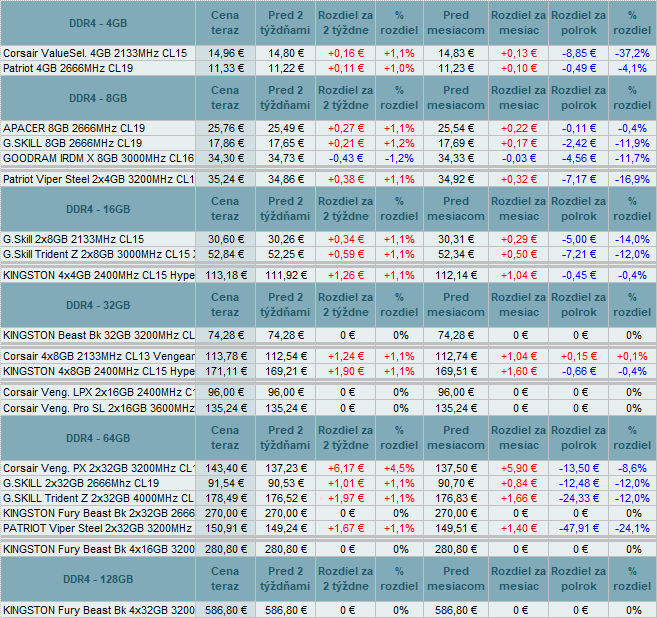
Task: Select the DDR4 - 8GB section header
Action: tap(98, 98)
